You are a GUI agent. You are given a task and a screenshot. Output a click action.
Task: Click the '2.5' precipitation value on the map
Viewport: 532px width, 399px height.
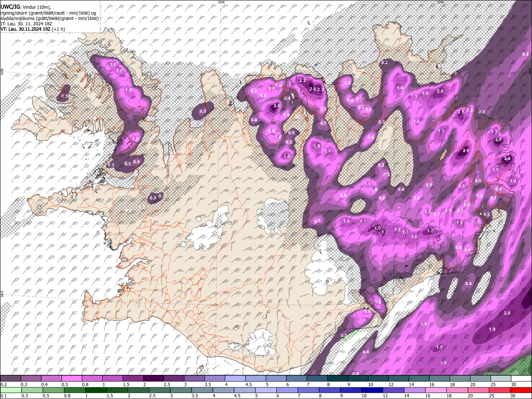click(x=461, y=112)
